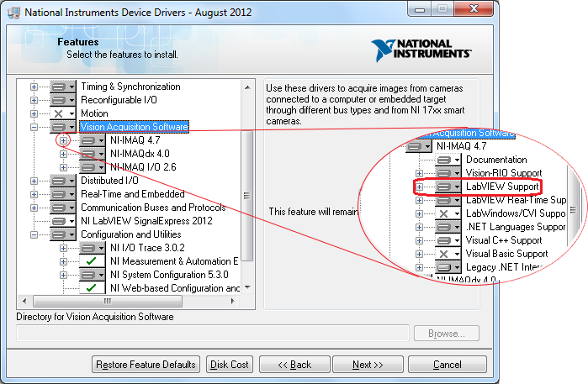Click green checkmark beside NI Measurement & Automation

coord(93,261)
